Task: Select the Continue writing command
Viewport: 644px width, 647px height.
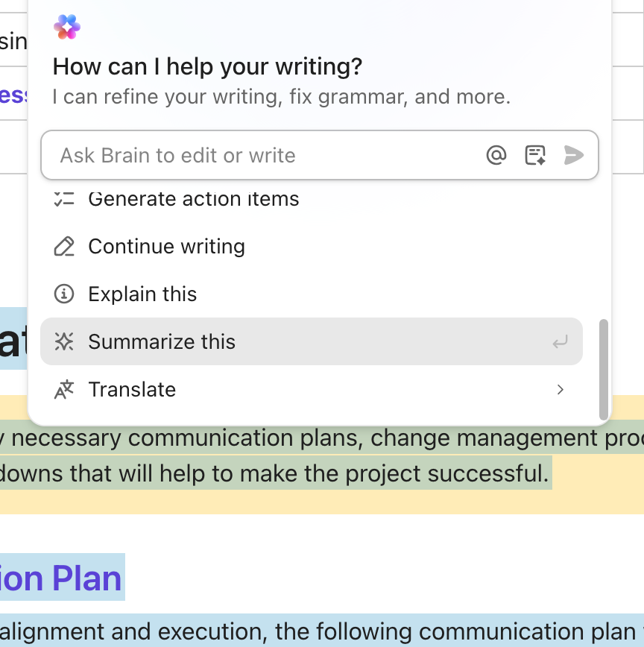Action: point(166,246)
